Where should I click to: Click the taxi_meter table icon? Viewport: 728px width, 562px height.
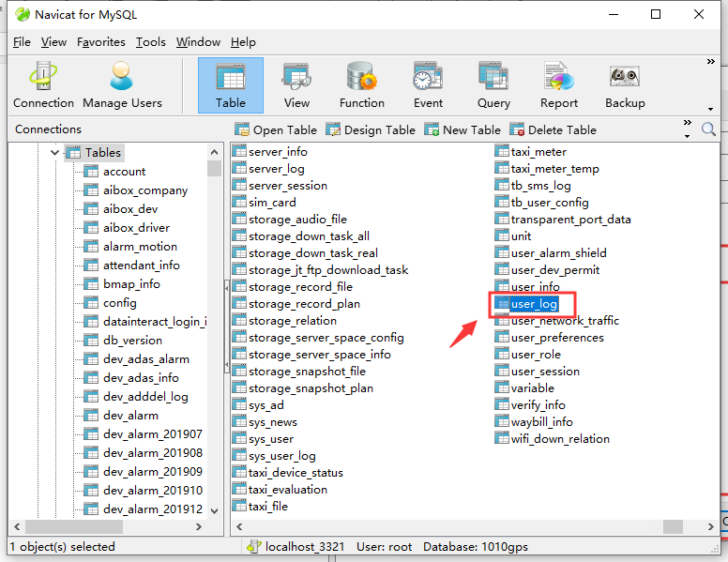(501, 151)
